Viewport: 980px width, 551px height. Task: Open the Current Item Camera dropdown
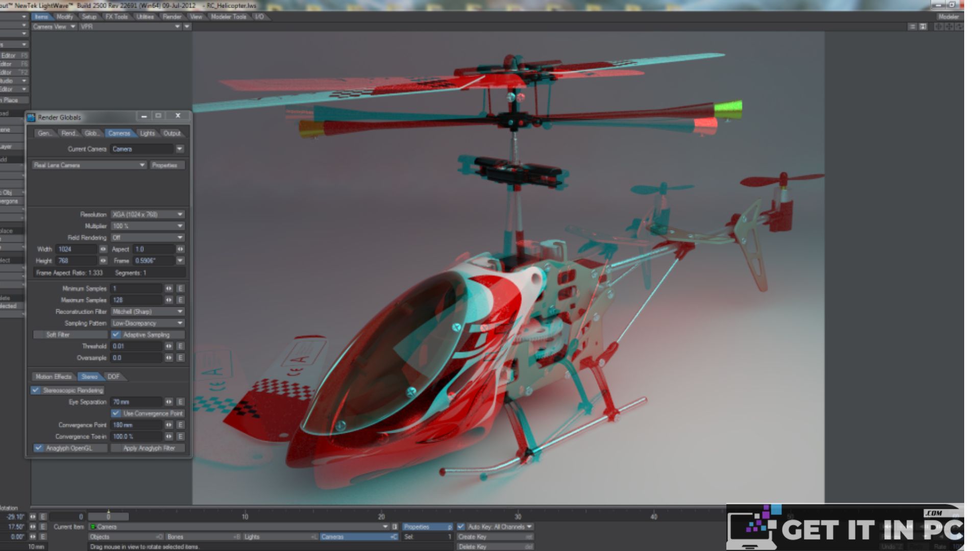(239, 527)
